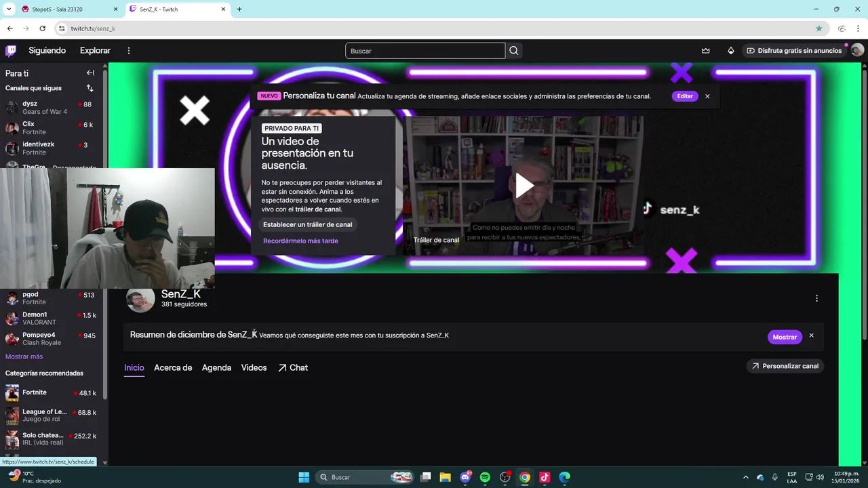Open the Bits diamond icon
The width and height of the screenshot is (868, 488).
731,51
